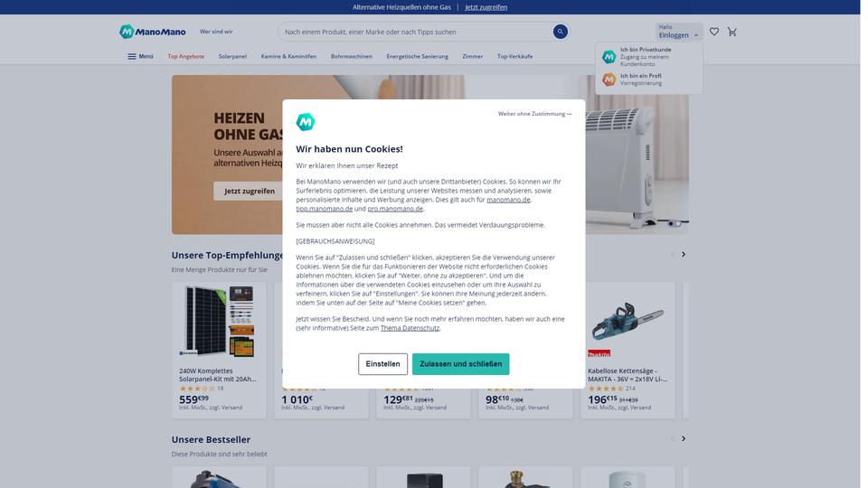This screenshot has height=488, width=868.
Task: Open the shopping cart icon
Action: (731, 32)
